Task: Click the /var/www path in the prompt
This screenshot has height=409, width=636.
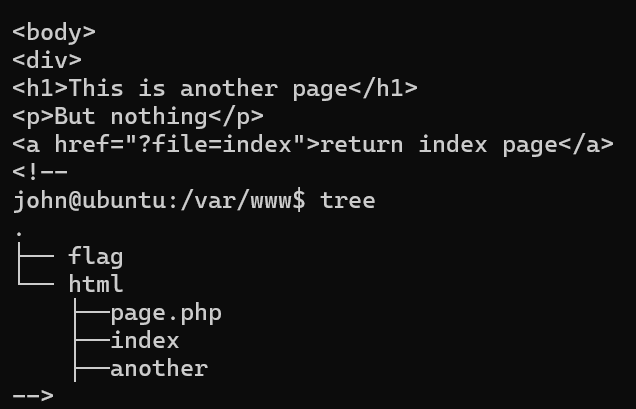Action: point(249,200)
